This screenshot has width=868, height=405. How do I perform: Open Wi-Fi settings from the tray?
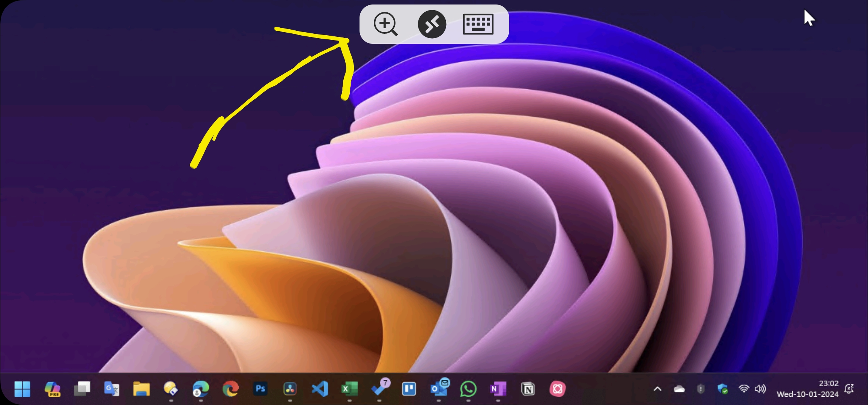coord(745,389)
